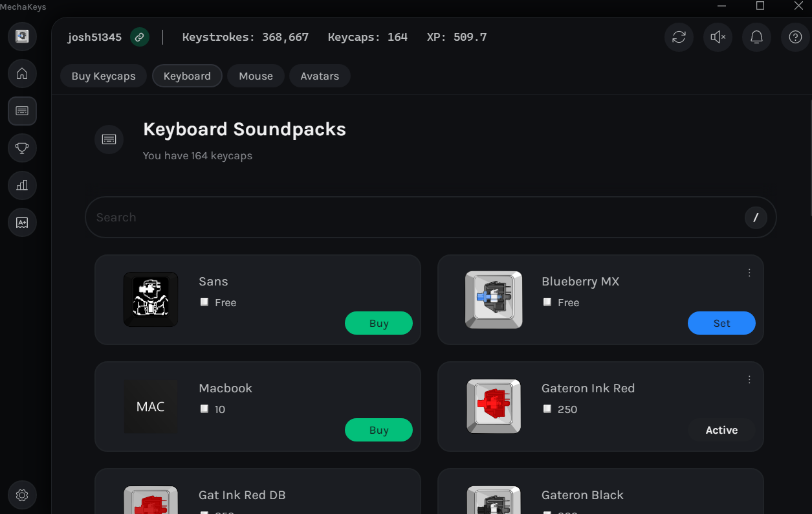Switch to the Buy Keycaps tab
This screenshot has width=812, height=514.
[104, 76]
